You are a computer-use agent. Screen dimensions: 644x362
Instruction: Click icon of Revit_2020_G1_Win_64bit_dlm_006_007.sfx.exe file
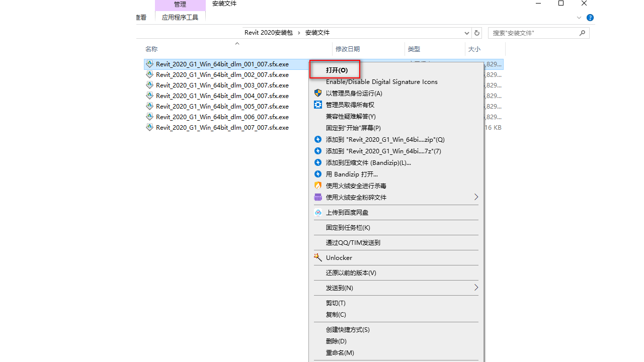point(149,117)
